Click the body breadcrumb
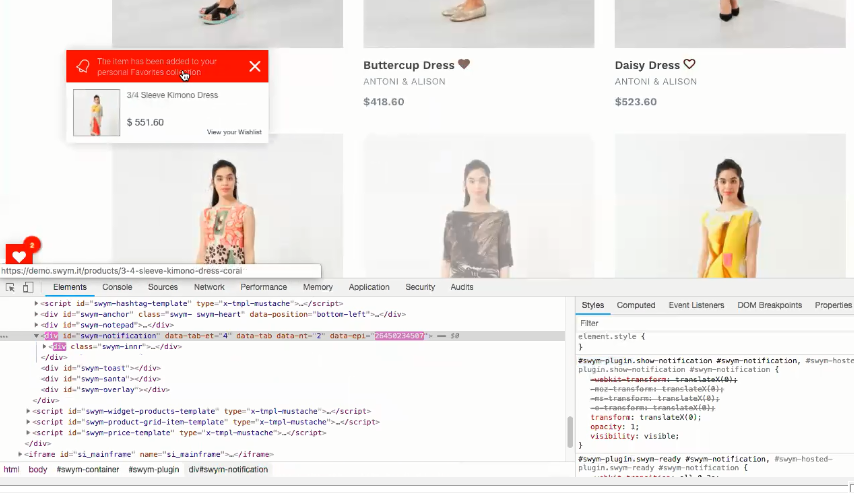This screenshot has height=493, width=854. pos(38,470)
